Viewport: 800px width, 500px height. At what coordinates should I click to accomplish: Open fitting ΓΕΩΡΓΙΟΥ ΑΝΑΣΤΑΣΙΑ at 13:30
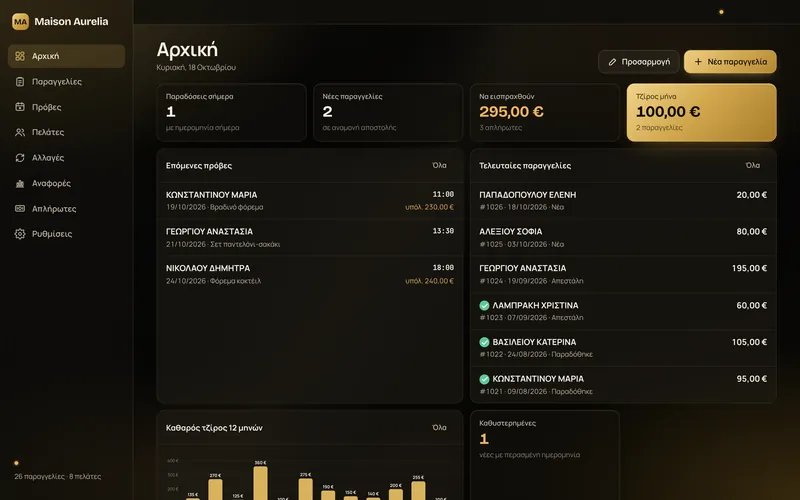click(310, 238)
